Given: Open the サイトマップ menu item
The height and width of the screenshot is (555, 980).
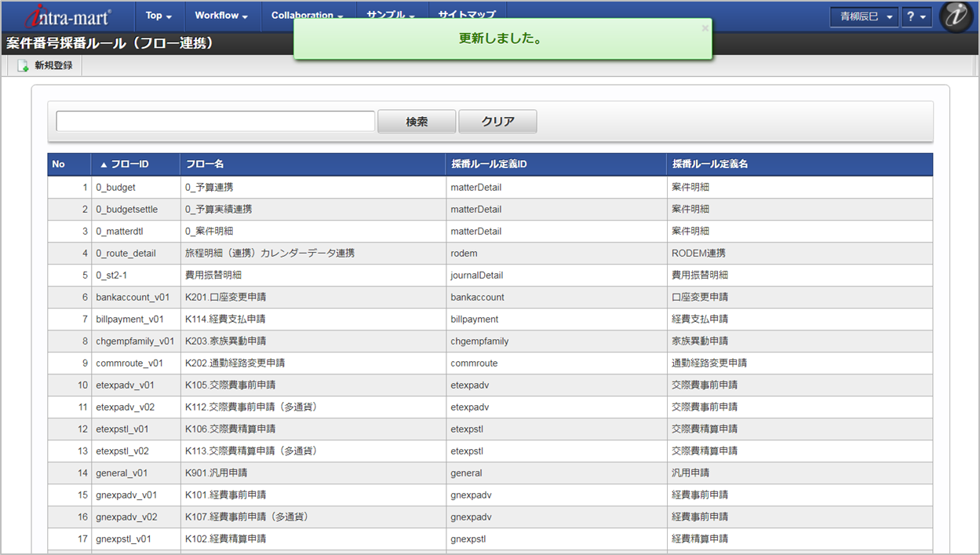Looking at the screenshot, I should coord(467,16).
